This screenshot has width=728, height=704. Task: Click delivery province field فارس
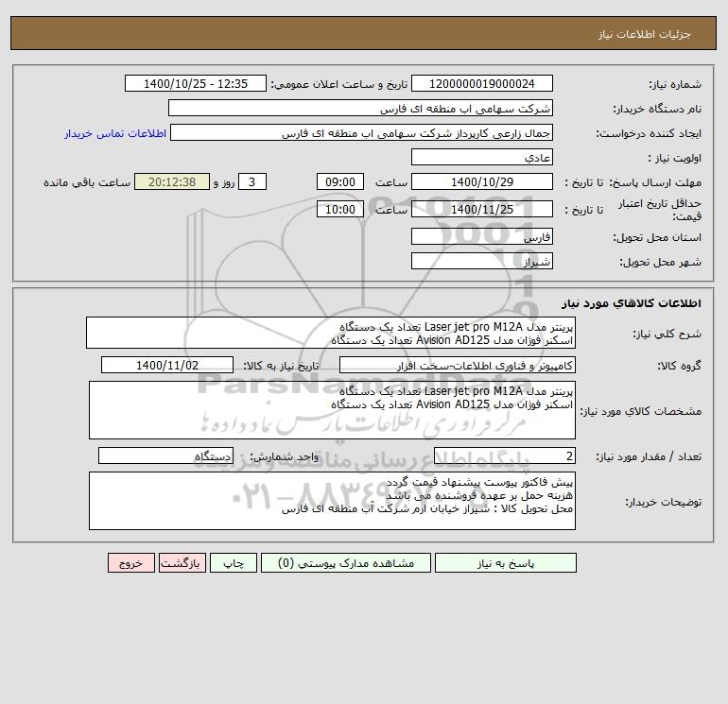[x=482, y=236]
